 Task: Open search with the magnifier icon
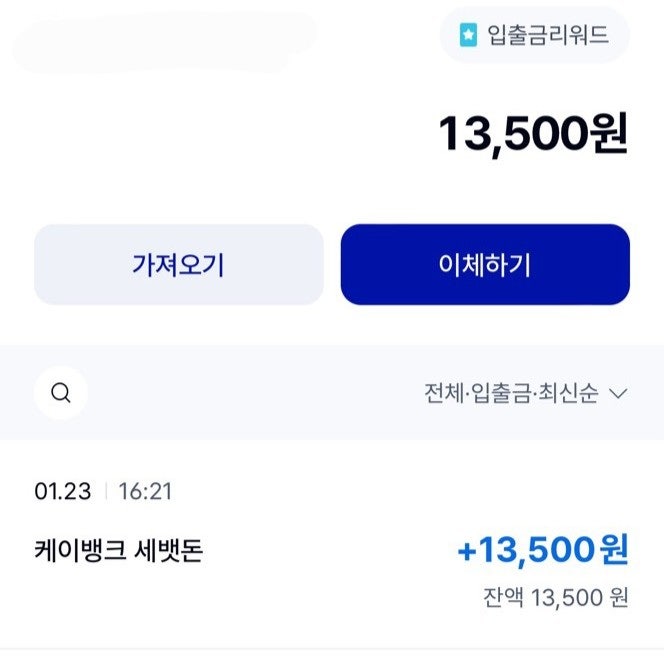[x=61, y=393]
